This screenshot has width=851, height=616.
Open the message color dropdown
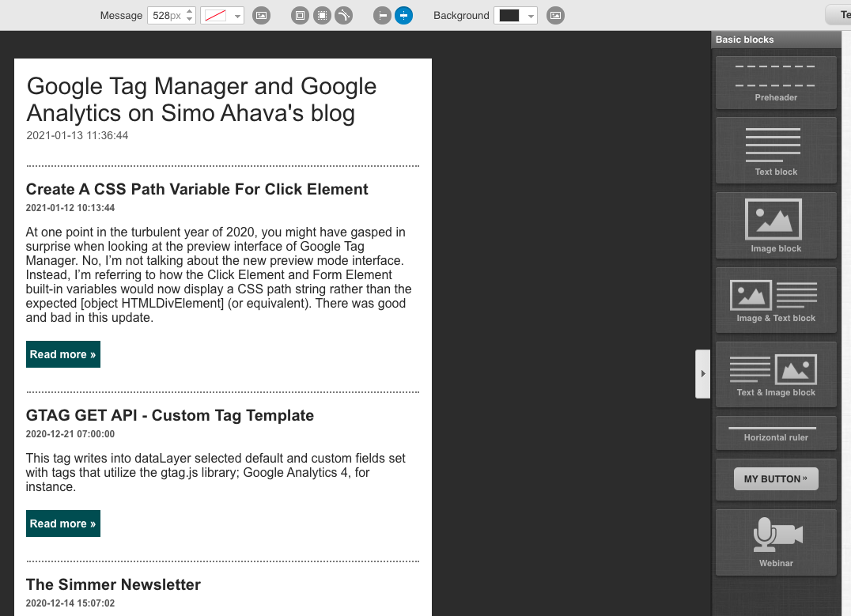[x=236, y=16]
